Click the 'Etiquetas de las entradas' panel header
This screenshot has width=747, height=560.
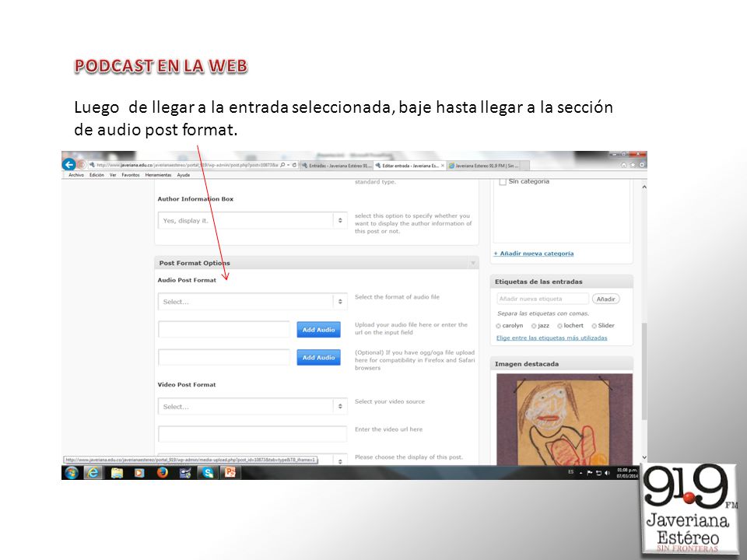(561, 282)
